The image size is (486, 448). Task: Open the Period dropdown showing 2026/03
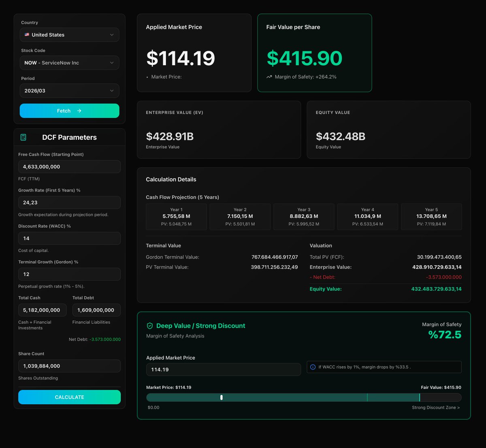click(x=70, y=91)
